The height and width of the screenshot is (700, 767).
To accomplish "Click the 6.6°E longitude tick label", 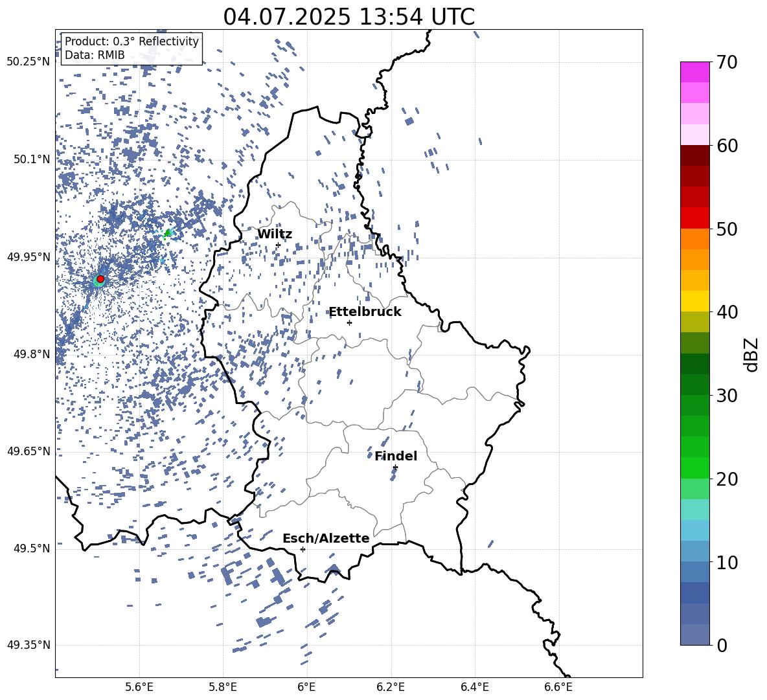I will (558, 687).
